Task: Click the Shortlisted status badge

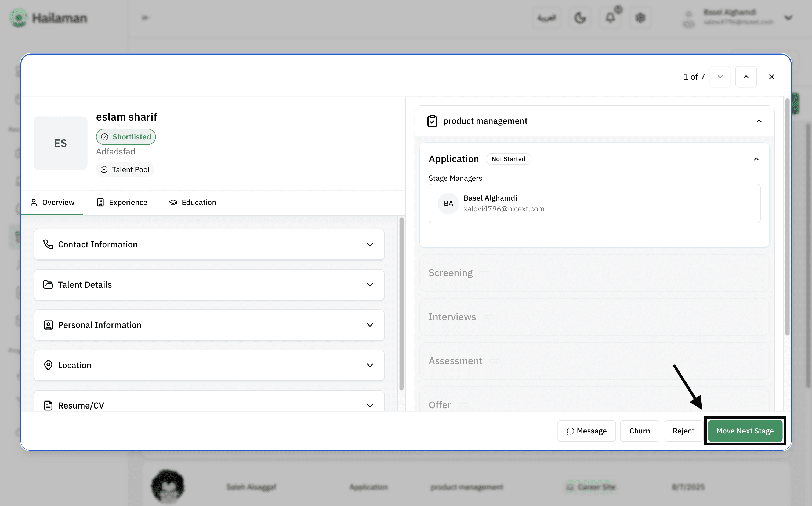Action: point(126,137)
